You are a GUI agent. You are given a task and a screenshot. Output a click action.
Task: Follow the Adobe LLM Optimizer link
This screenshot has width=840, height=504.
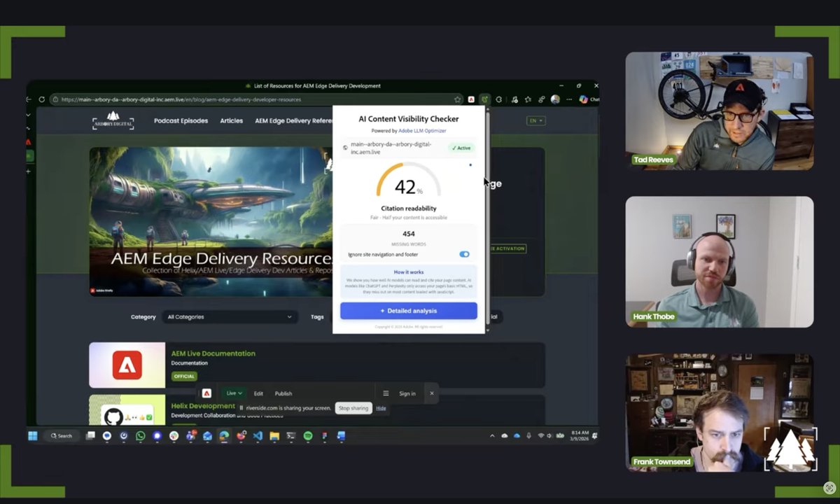[422, 131]
